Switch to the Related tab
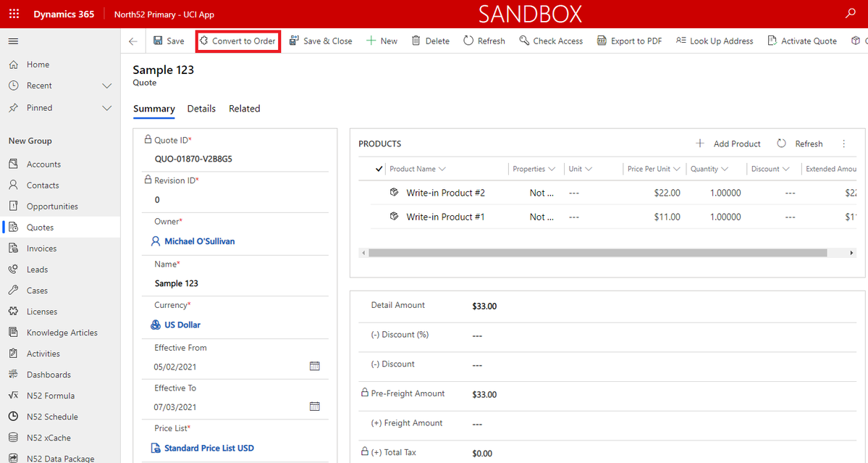Screen dimensions: 868x463 [244, 109]
